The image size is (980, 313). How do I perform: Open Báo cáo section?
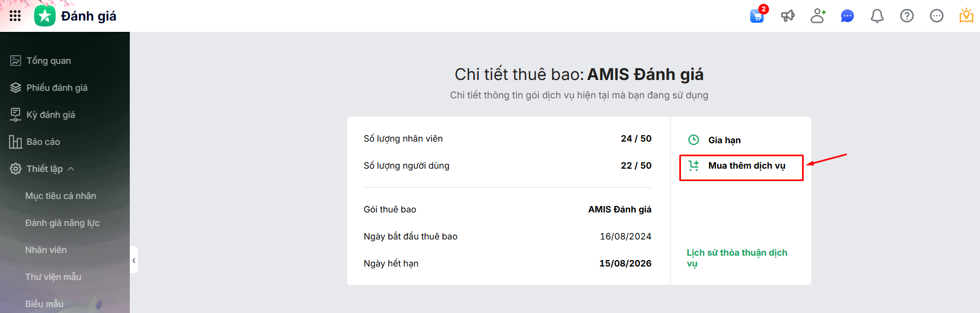click(x=43, y=142)
